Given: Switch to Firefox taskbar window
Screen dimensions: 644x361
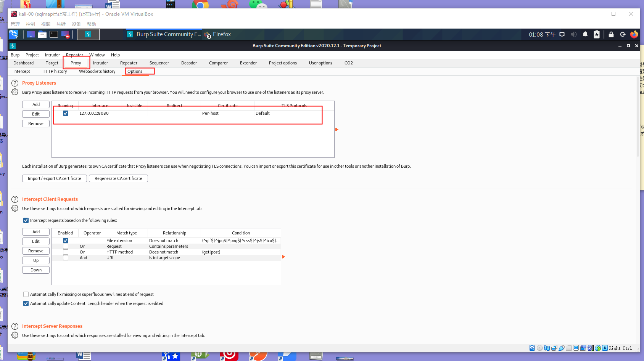Looking at the screenshot, I should tap(218, 34).
